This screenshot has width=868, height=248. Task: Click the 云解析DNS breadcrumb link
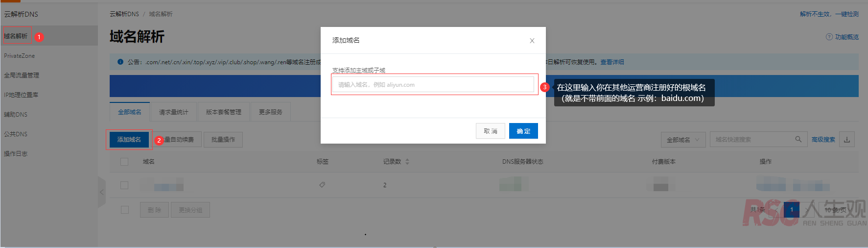124,14
